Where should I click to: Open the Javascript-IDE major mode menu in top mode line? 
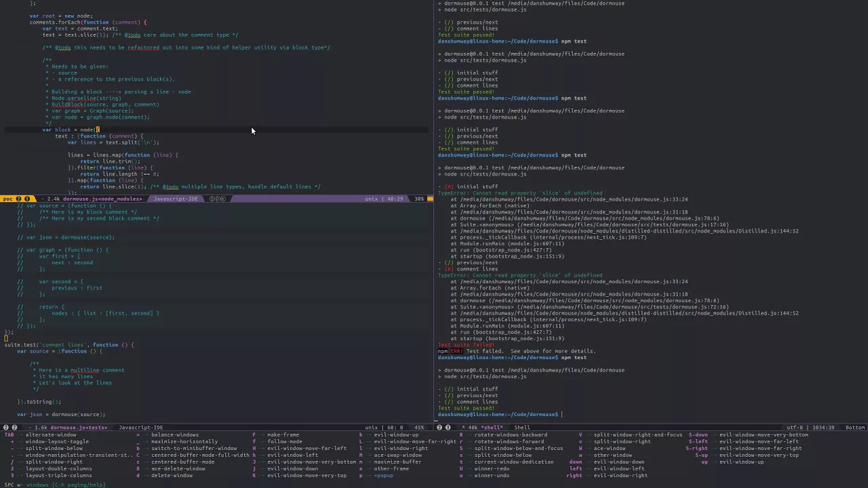pyautogui.click(x=176, y=199)
